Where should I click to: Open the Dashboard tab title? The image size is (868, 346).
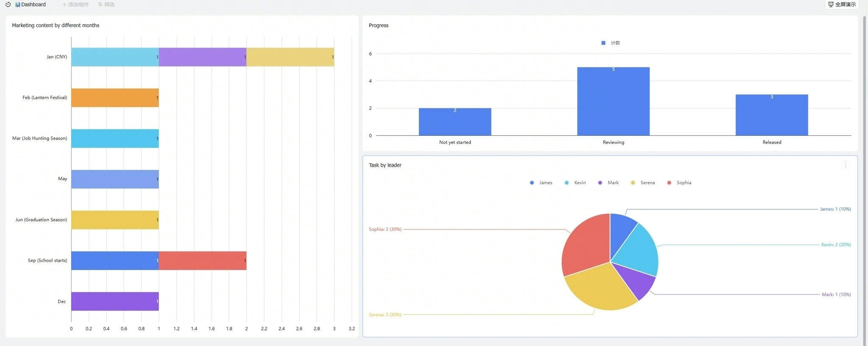click(33, 5)
